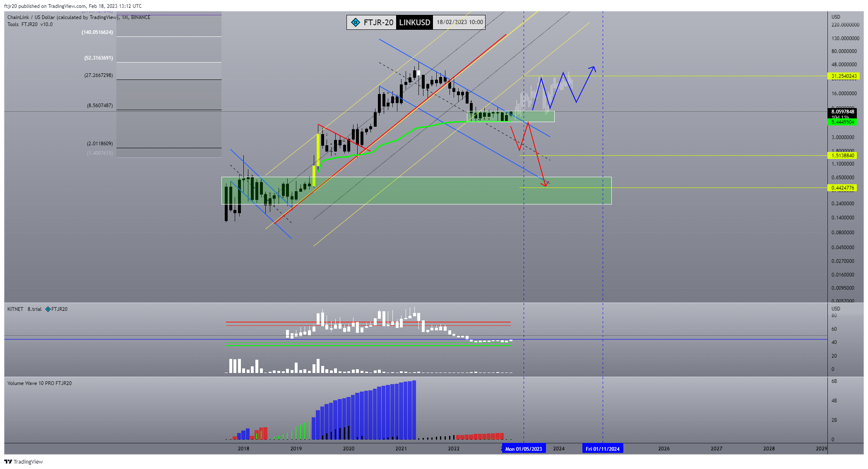
Task: Click the 40 level on KITNET axis
Action: tap(834, 342)
